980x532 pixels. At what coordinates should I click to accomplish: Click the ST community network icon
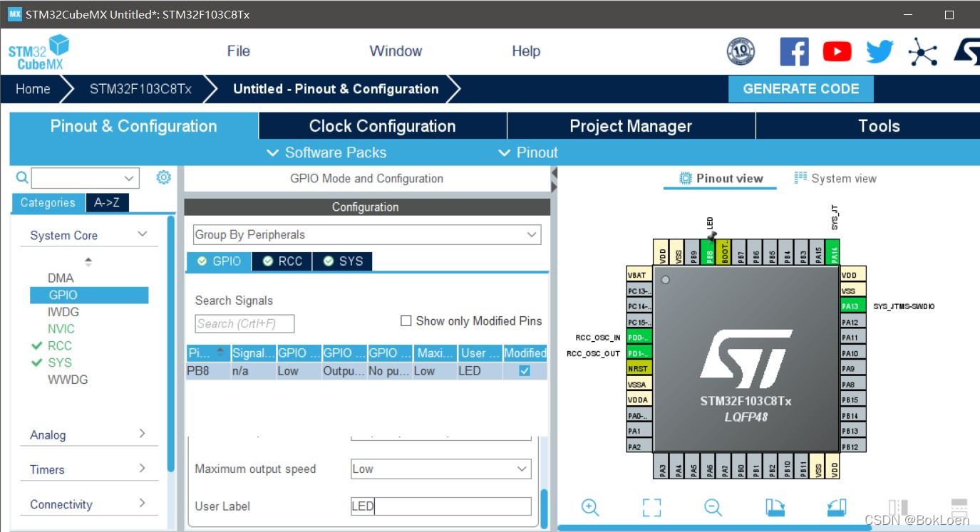point(922,51)
